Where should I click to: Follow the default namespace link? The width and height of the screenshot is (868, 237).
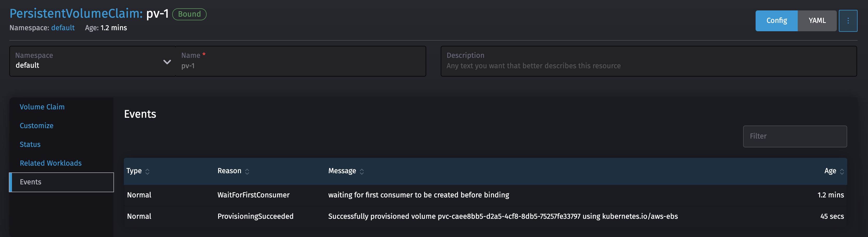[63, 28]
